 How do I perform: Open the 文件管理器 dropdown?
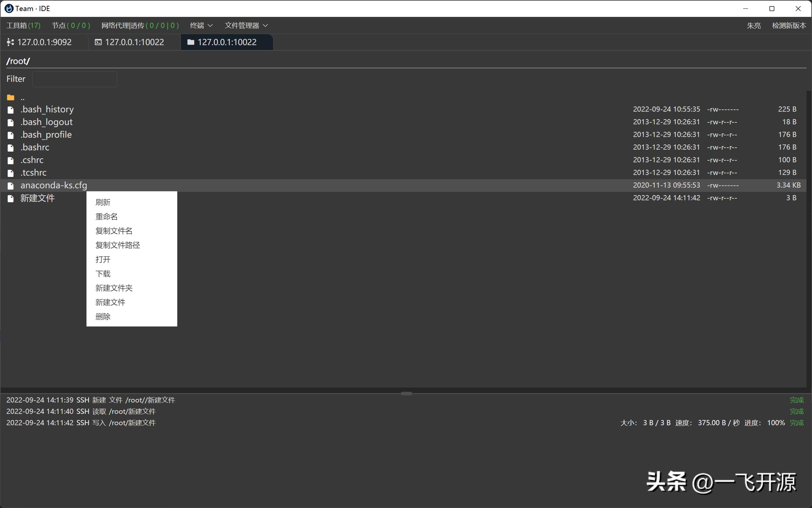[x=246, y=26]
